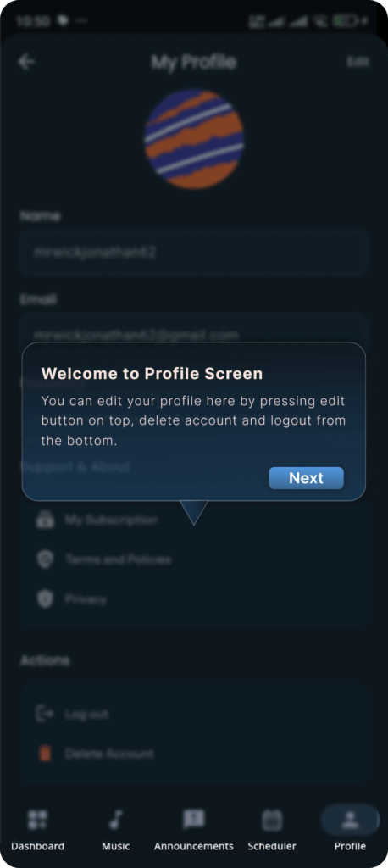Open the Announcements tab
The image size is (388, 868).
pyautogui.click(x=194, y=828)
